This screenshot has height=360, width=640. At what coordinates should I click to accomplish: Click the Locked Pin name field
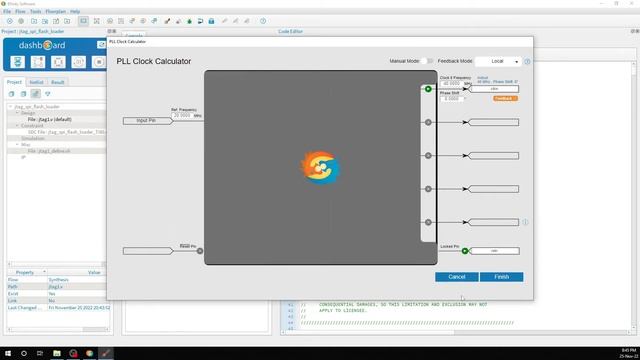point(495,251)
